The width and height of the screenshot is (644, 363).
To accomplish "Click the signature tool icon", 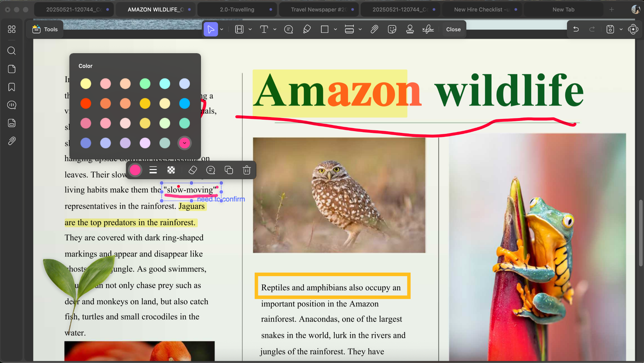I will [428, 29].
